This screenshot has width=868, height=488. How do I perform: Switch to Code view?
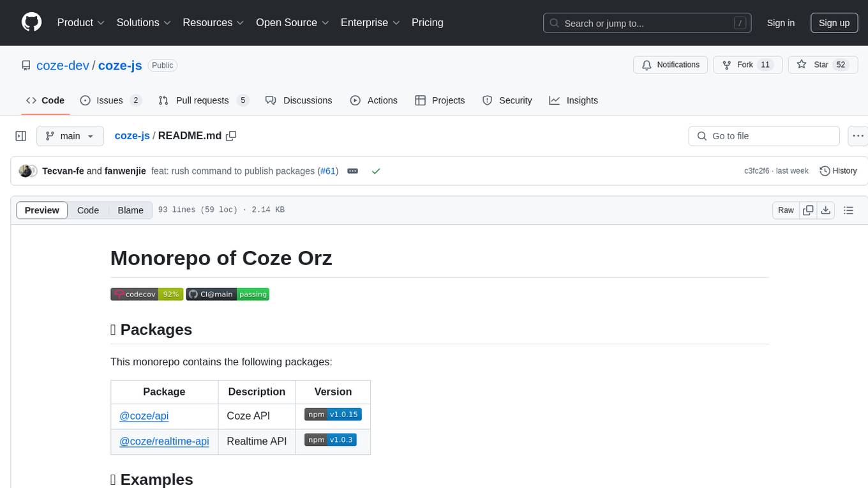(x=88, y=210)
